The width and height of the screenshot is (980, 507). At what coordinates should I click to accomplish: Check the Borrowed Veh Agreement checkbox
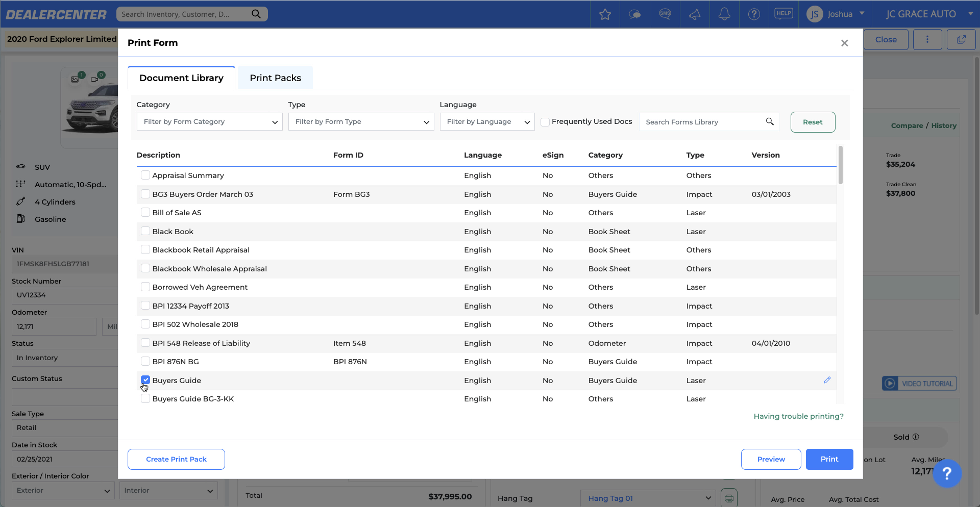pos(145,287)
